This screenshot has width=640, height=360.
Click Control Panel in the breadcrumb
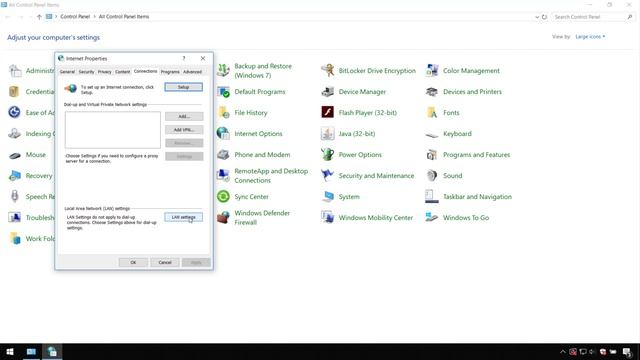pyautogui.click(x=75, y=17)
